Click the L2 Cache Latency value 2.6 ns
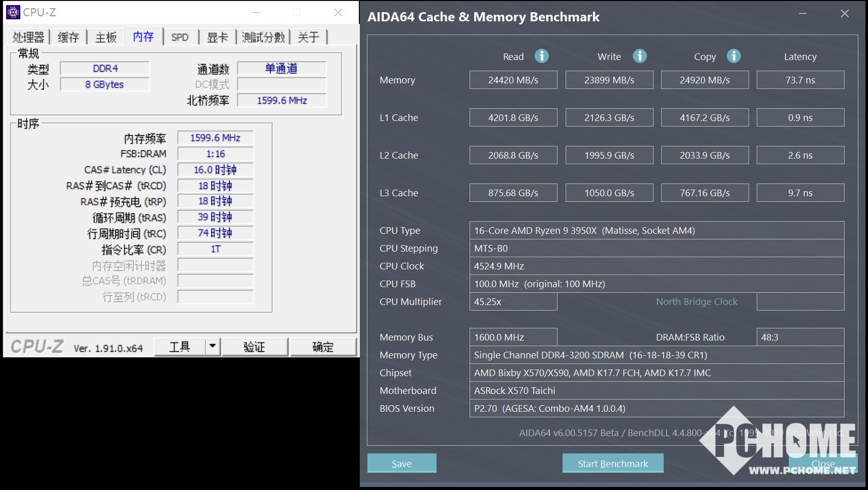This screenshot has width=868, height=490. pos(800,155)
